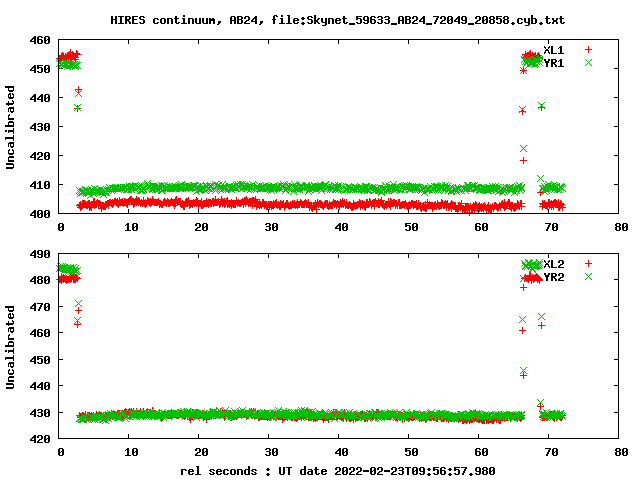Click the upper plot's 'Uncalibrated' axis label
640x480 pixels.
pos(10,127)
